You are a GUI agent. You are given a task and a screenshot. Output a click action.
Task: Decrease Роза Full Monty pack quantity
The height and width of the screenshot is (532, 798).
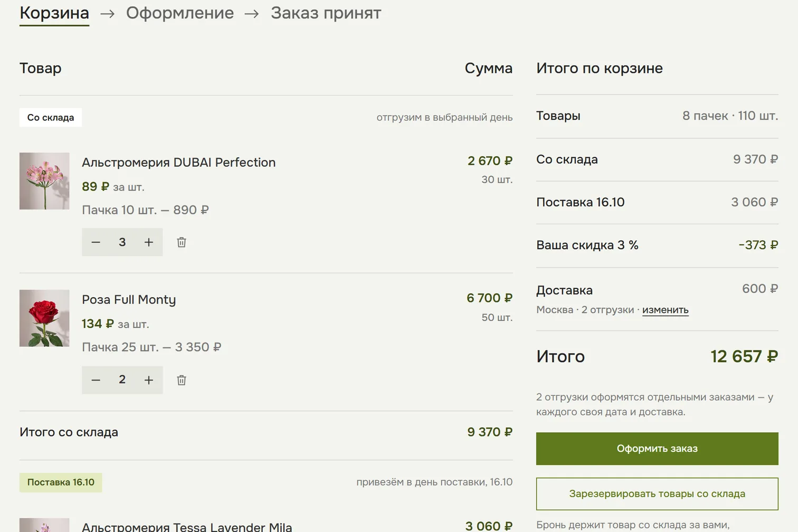click(x=96, y=380)
